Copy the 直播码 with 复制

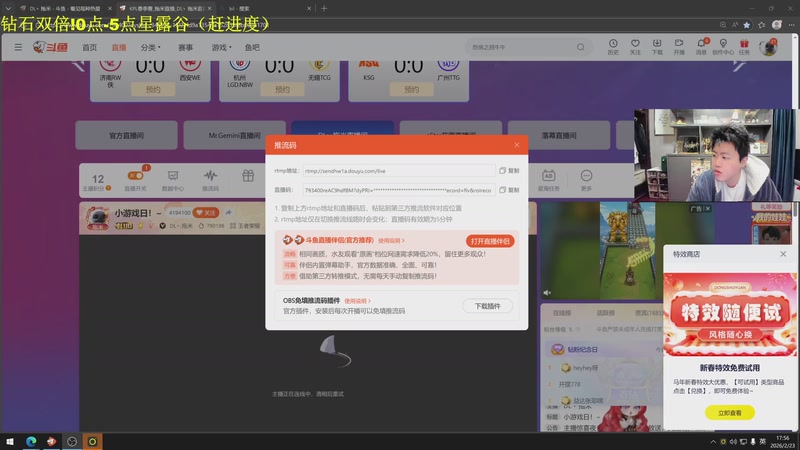point(509,190)
